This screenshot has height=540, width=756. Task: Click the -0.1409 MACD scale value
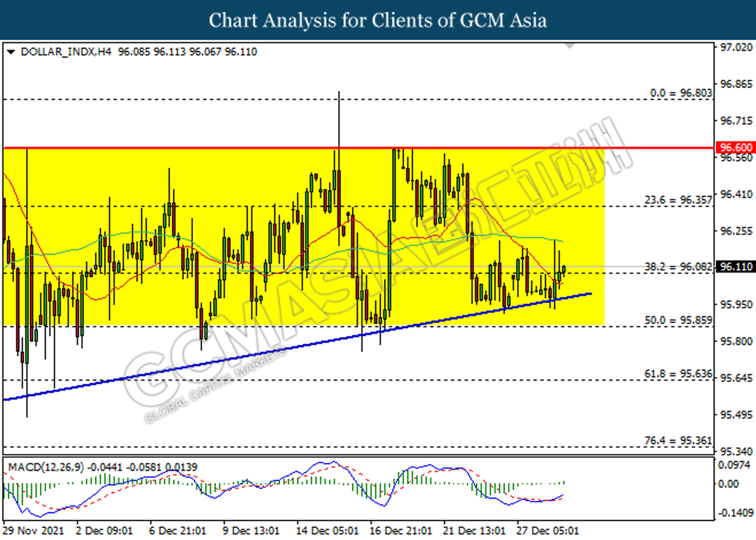pos(735,513)
